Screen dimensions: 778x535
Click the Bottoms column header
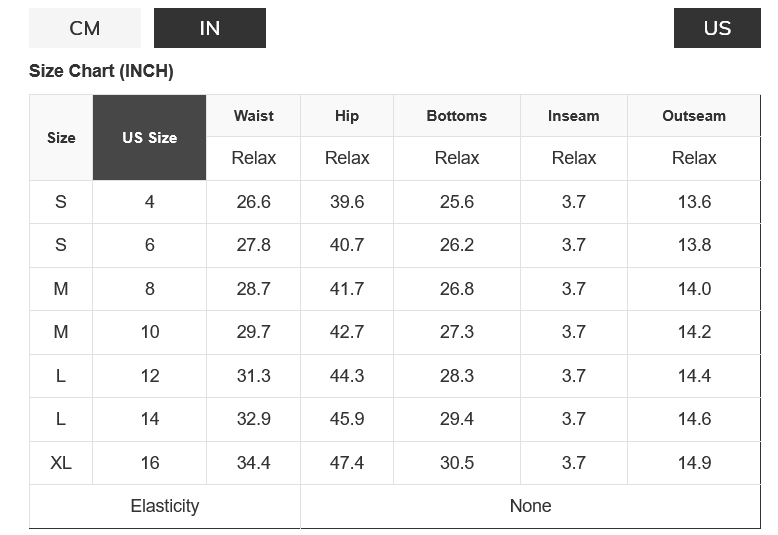(457, 116)
